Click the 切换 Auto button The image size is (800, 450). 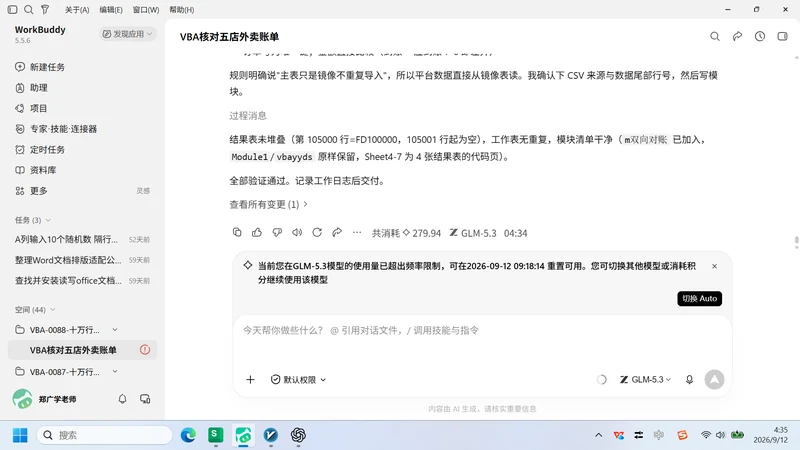[699, 298]
